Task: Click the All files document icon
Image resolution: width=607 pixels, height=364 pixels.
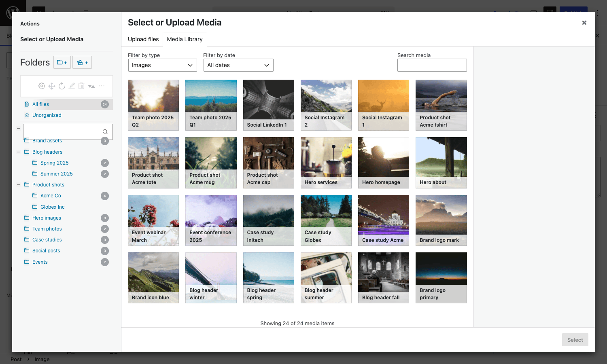Action: (x=27, y=104)
